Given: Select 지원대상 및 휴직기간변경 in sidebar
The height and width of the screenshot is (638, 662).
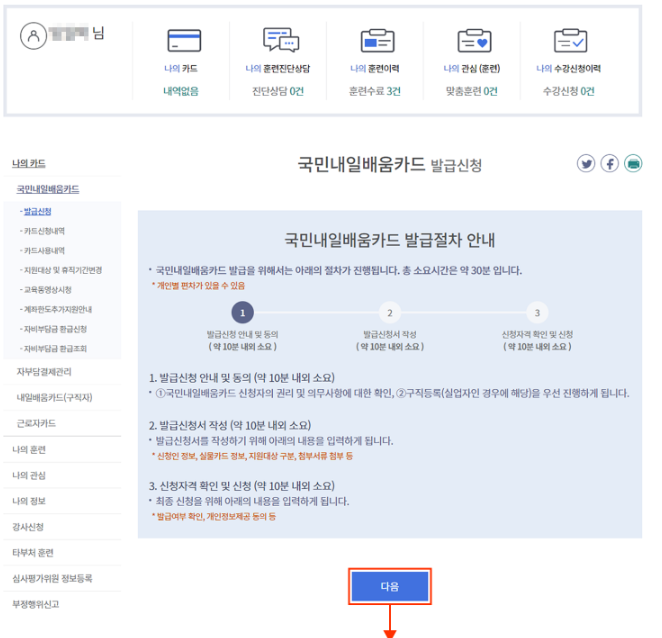Looking at the screenshot, I should coord(62,270).
